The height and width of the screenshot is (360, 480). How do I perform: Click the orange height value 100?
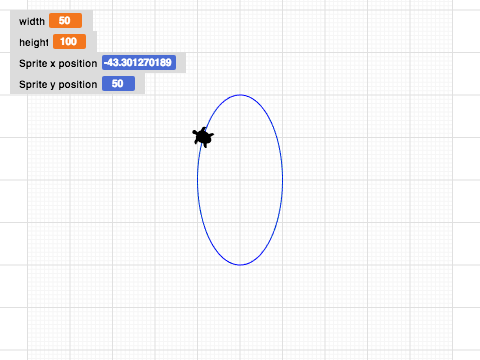pos(69,42)
